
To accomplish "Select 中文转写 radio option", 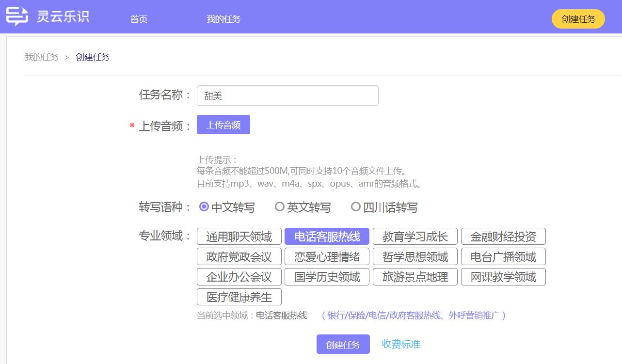I will (204, 207).
